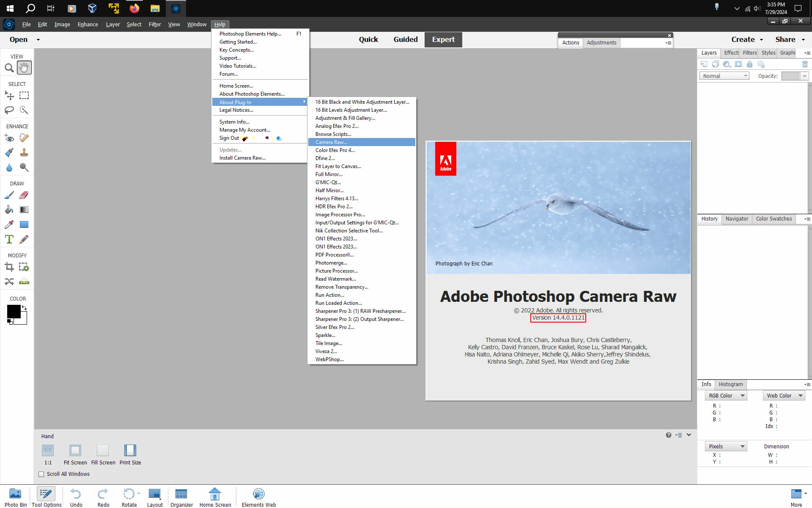Screen dimensions: 812x508
Task: Click the Fit Screen button
Action: [75, 454]
